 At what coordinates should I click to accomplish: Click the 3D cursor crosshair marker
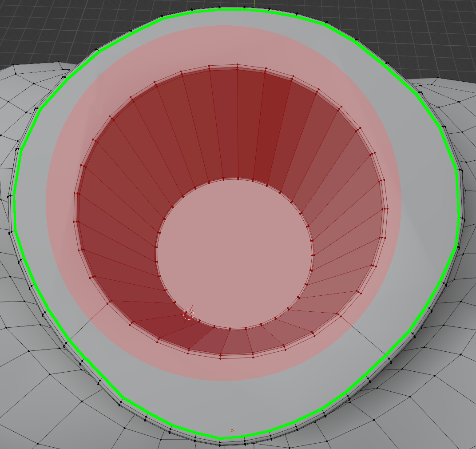click(189, 314)
